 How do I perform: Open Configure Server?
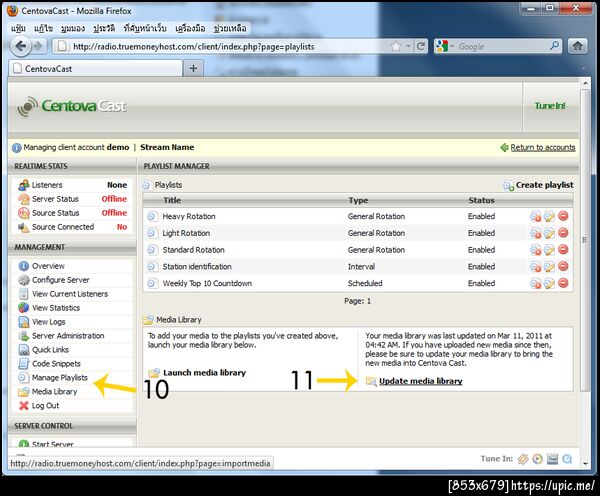pos(60,280)
